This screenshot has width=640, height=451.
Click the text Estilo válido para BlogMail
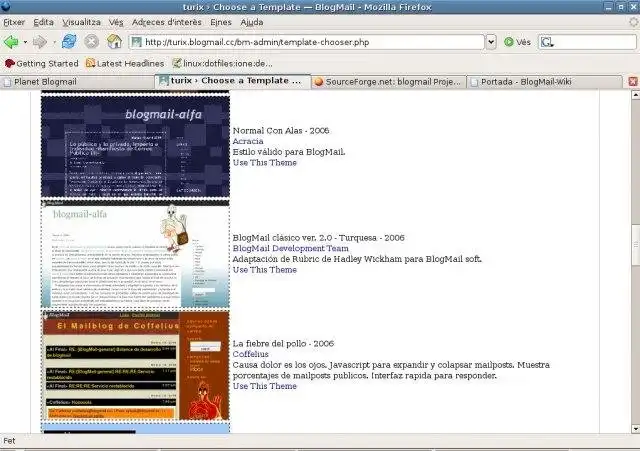(289, 152)
